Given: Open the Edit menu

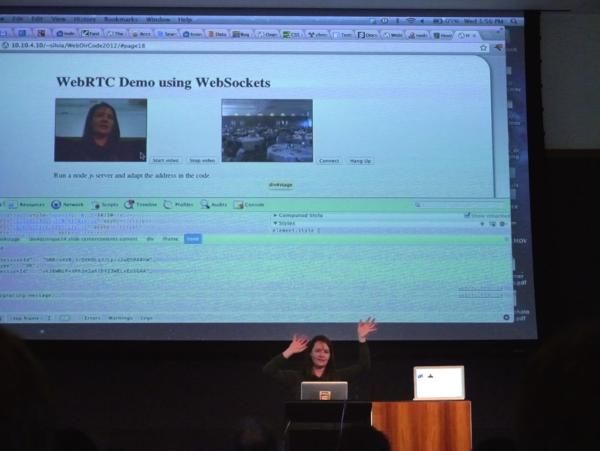Looking at the screenshot, I should pyautogui.click(x=37, y=19).
